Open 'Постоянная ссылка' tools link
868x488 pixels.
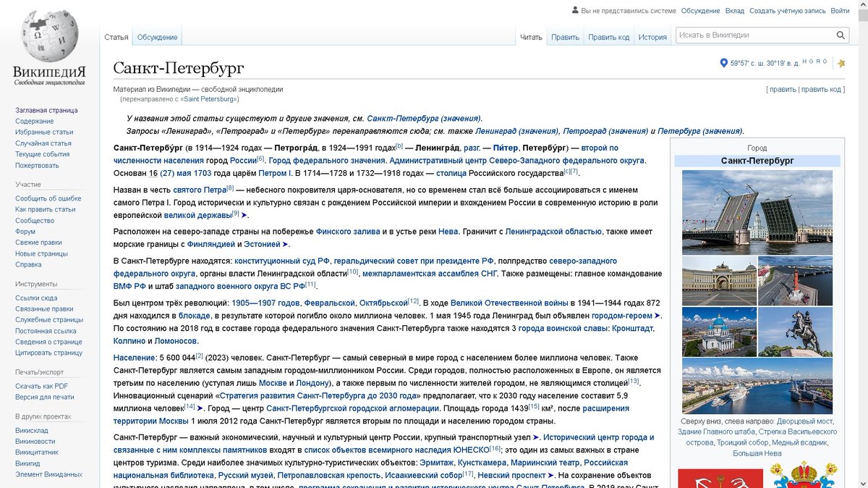[x=44, y=331]
